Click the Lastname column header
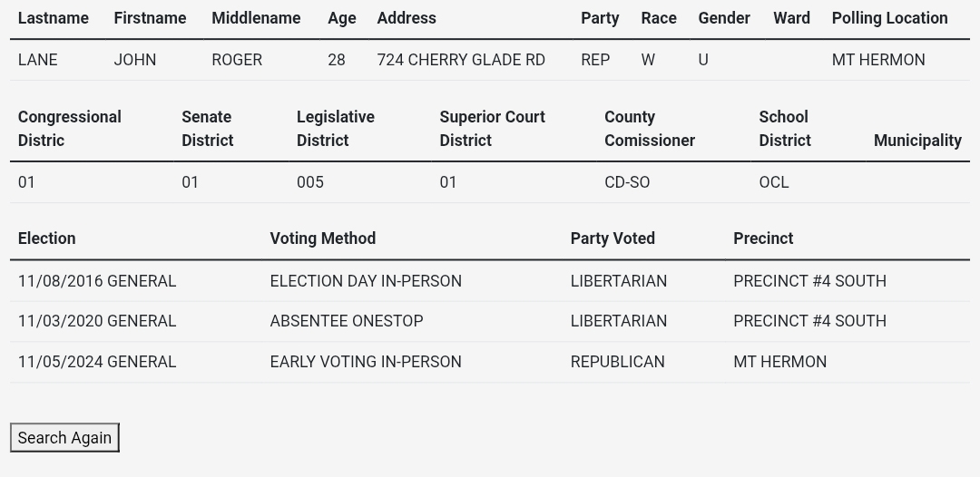This screenshot has width=980, height=477. [54, 18]
